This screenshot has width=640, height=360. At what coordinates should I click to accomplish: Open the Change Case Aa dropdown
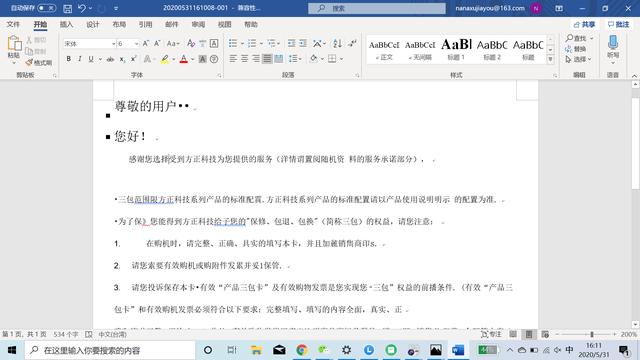click(173, 44)
